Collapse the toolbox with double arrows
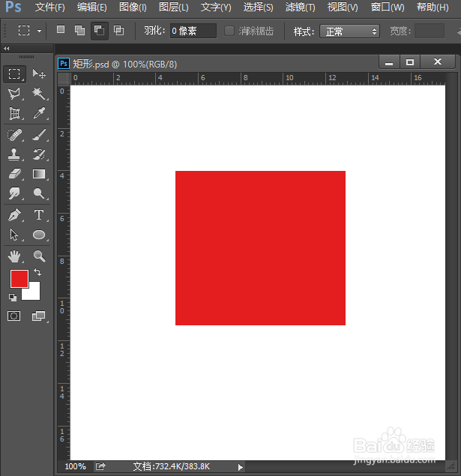This screenshot has height=476, width=461. point(7,48)
